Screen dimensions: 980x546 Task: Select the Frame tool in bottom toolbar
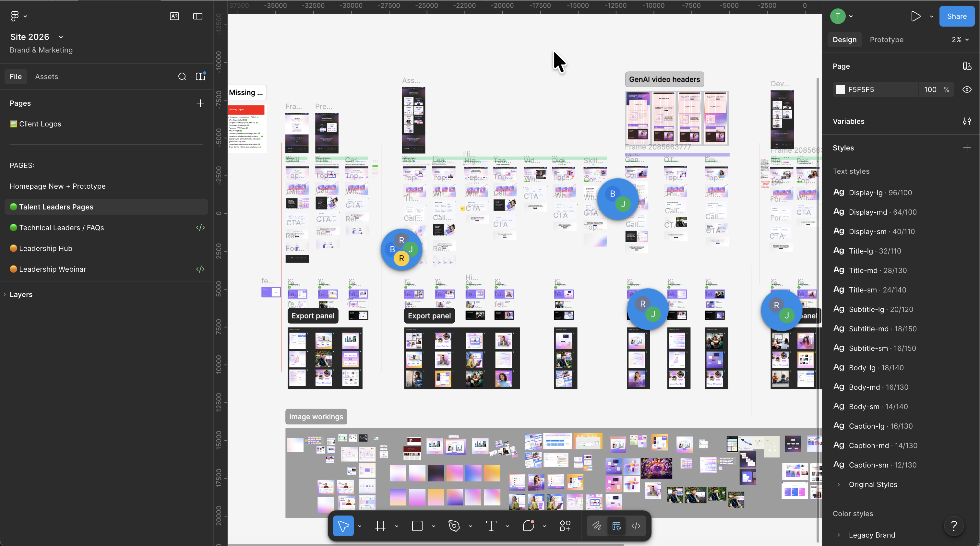[x=380, y=526]
